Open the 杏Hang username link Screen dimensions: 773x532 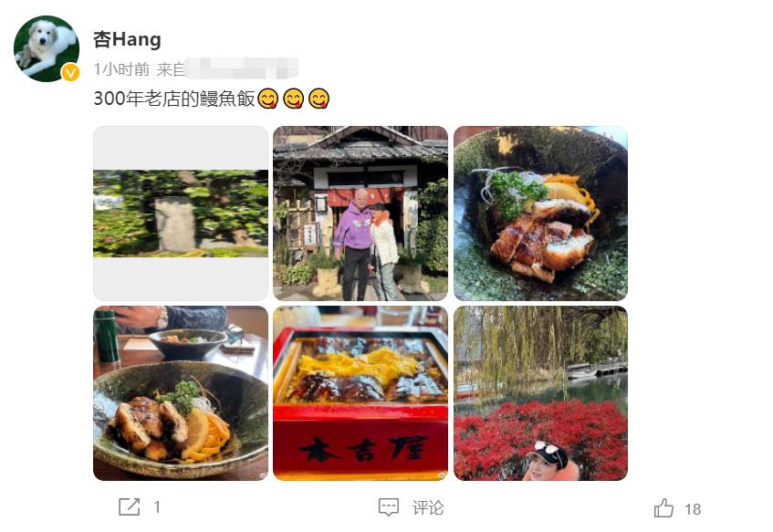[127, 39]
